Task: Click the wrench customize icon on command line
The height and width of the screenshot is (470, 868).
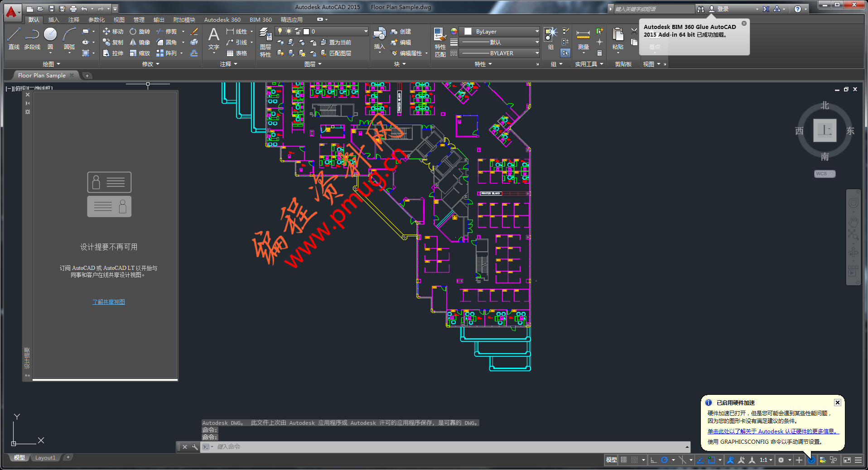Action: coord(195,447)
